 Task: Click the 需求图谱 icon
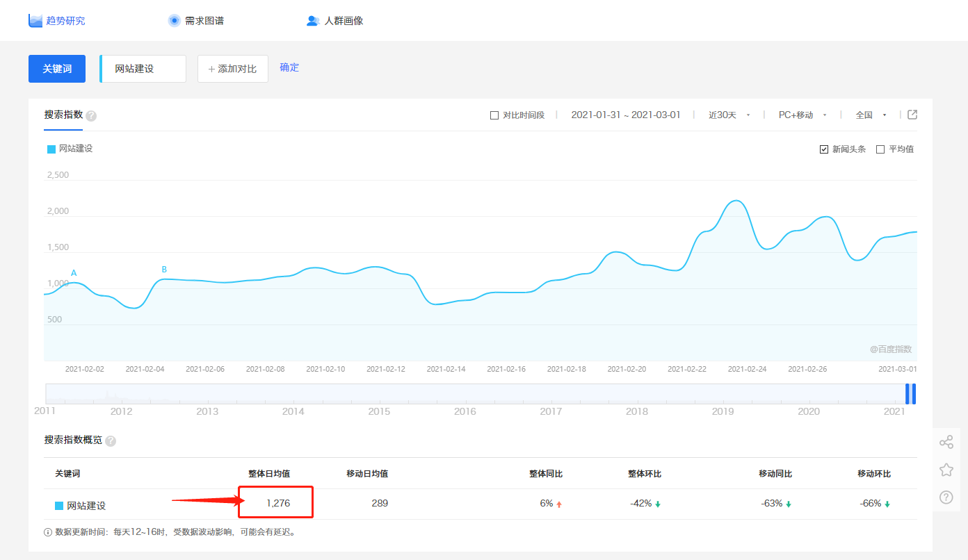point(175,21)
